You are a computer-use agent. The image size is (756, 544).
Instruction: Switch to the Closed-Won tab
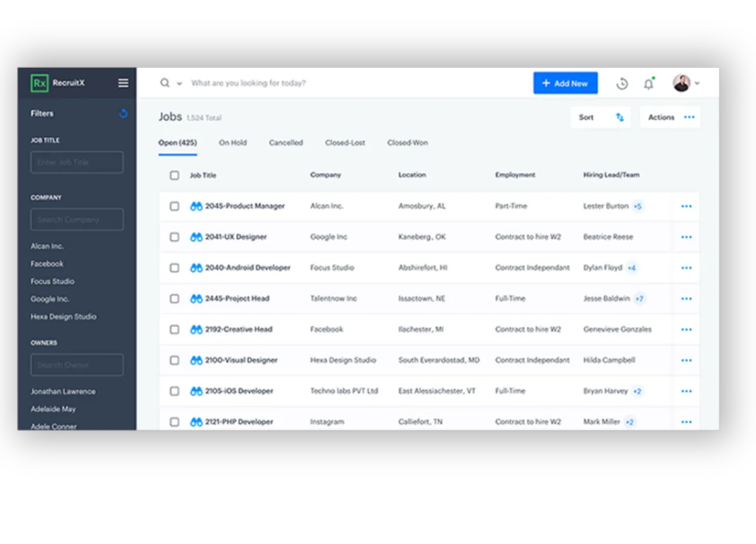pos(408,143)
